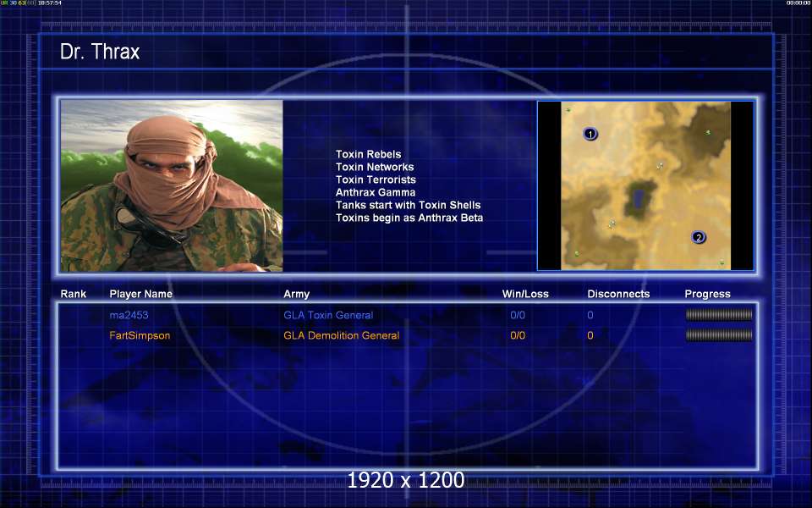Click the ma2453 loading progress bar
Image resolution: width=812 pixels, height=508 pixels.
tap(719, 315)
